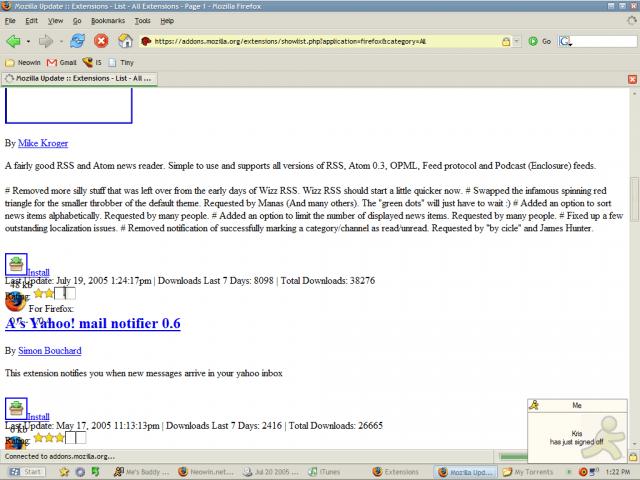Click the status bar padlock icon

point(633,456)
